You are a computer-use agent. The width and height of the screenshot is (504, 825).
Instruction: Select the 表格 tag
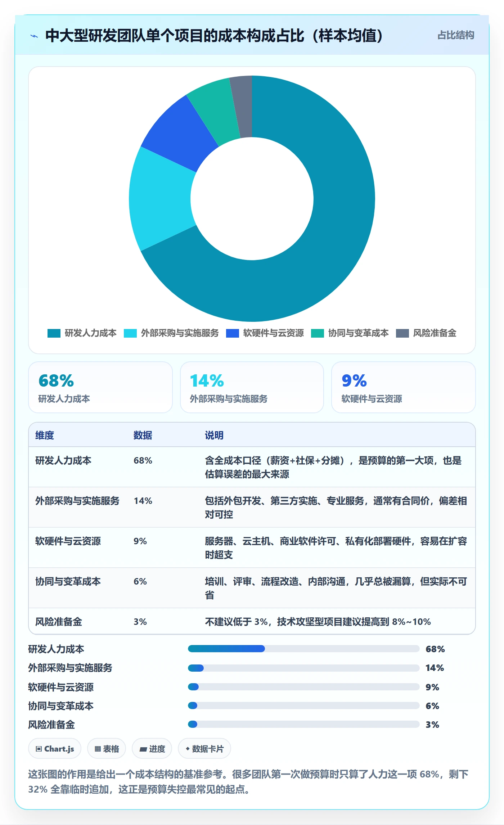point(107,749)
